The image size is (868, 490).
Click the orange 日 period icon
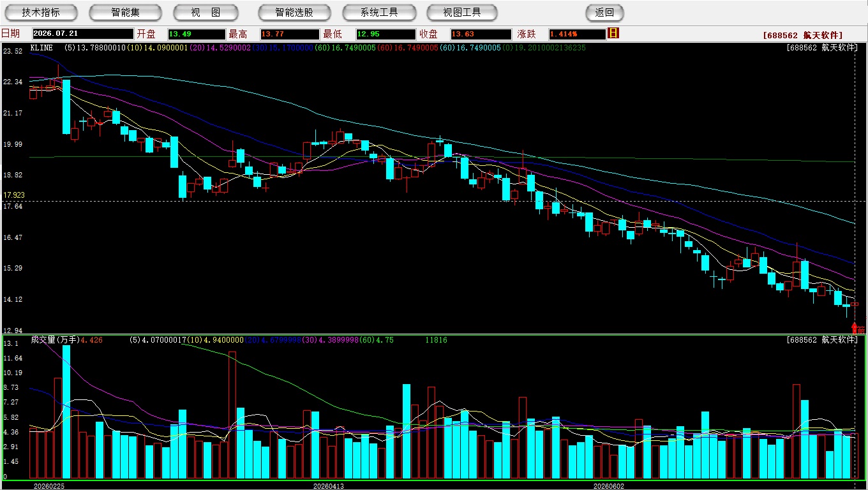click(613, 33)
